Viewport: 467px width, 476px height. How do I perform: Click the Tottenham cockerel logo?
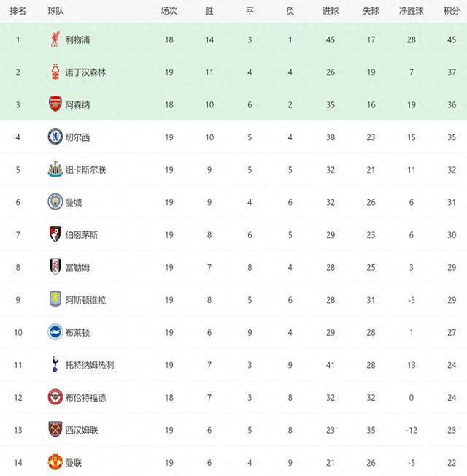55,364
